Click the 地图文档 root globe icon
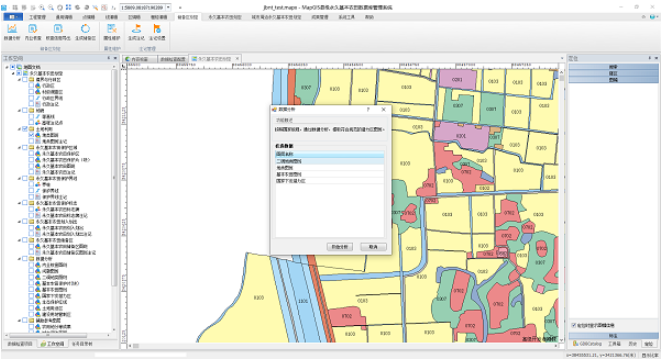663x362 pixels. tap(19, 67)
